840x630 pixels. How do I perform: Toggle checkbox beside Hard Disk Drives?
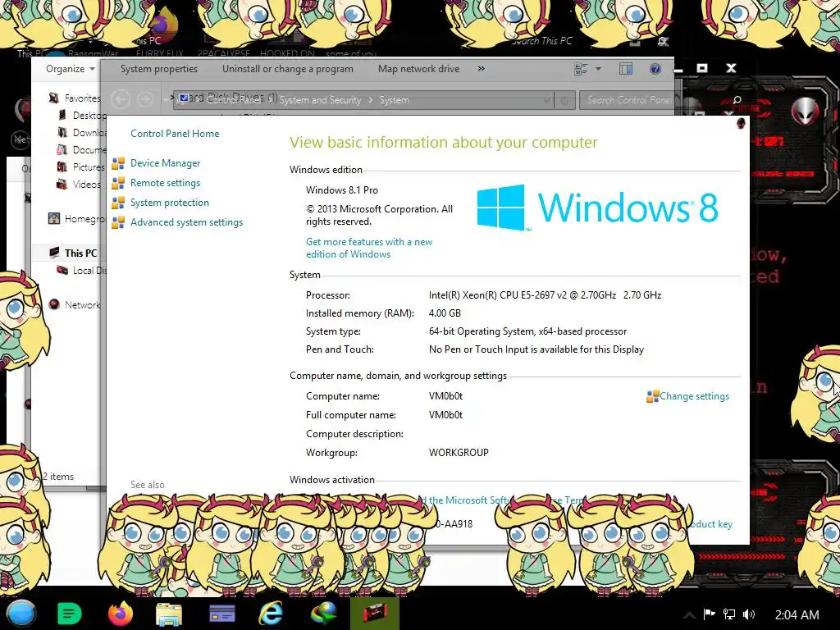184,98
